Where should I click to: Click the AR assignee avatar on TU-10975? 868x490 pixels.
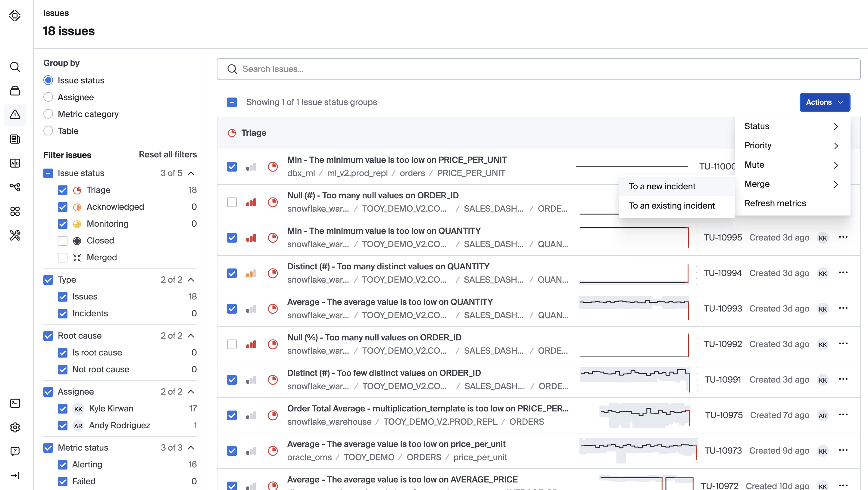point(823,415)
